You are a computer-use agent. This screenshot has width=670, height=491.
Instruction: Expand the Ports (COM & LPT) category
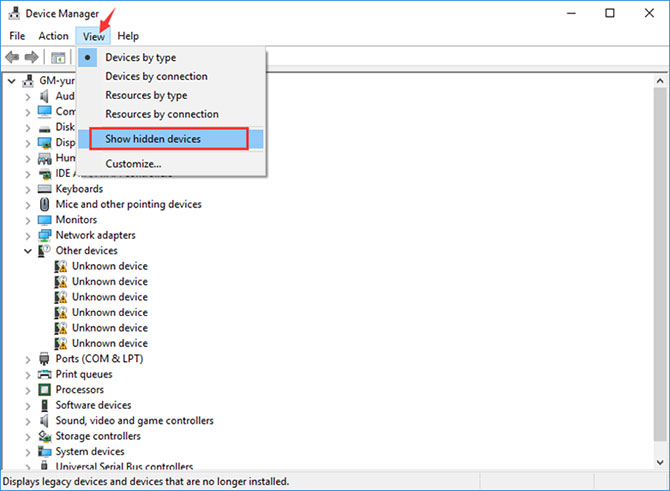point(28,360)
